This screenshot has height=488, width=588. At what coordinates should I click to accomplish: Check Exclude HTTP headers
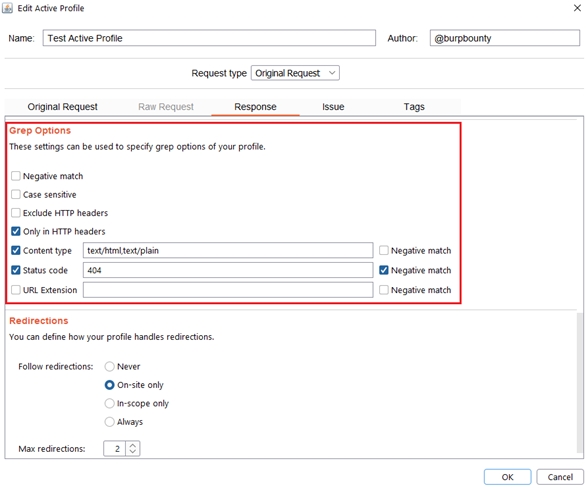(16, 213)
